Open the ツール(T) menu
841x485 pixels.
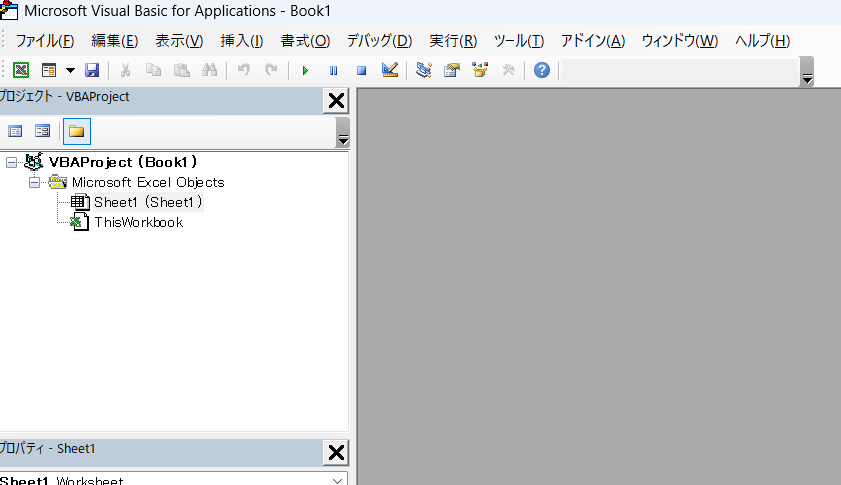coord(519,41)
